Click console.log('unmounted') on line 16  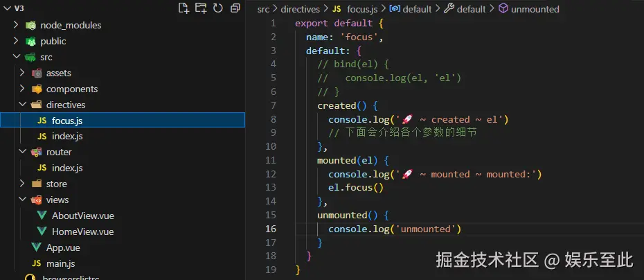pos(395,229)
